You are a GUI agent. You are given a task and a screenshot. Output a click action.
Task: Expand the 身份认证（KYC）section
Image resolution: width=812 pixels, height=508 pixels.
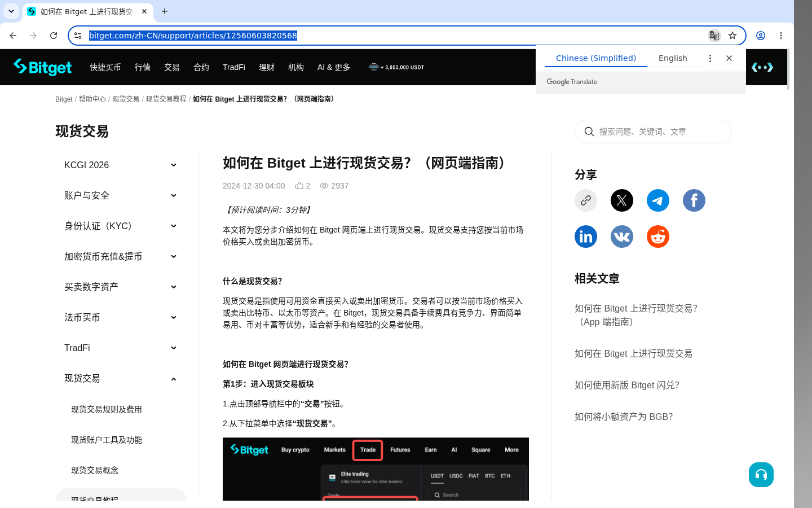121,226
